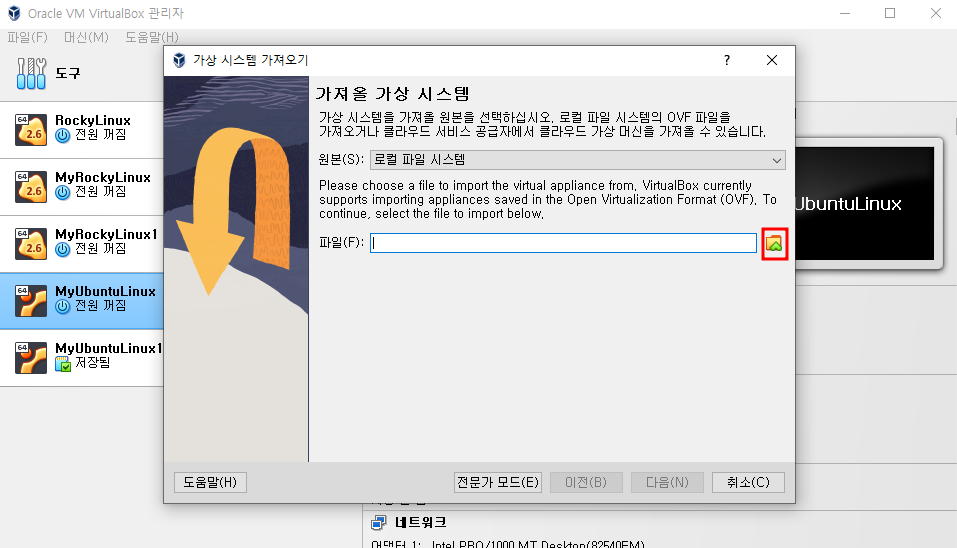Click the MyUbuntuLinux1 VM icon
This screenshot has height=548, width=957.
tap(31, 357)
